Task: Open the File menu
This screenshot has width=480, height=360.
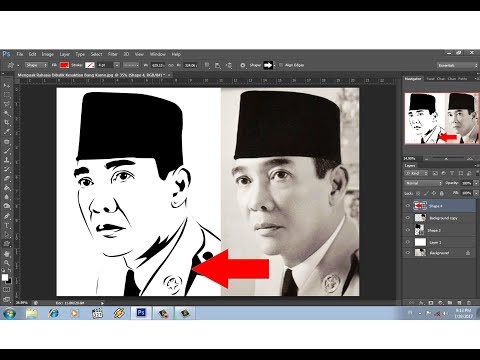Action: pyautogui.click(x=20, y=54)
